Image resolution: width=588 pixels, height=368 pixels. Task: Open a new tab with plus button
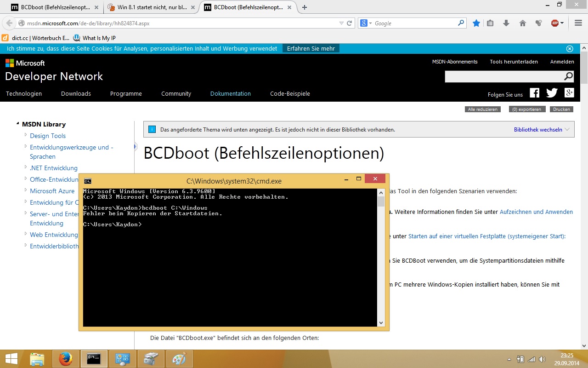[305, 7]
